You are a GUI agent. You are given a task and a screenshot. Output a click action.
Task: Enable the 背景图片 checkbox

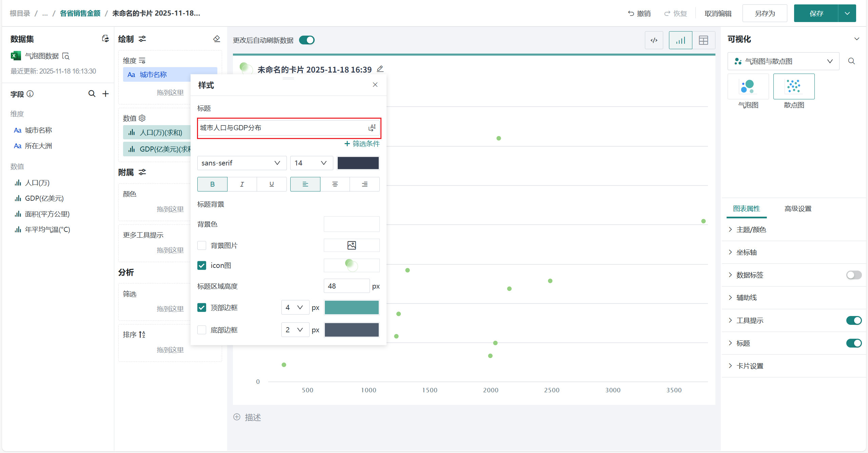point(202,245)
